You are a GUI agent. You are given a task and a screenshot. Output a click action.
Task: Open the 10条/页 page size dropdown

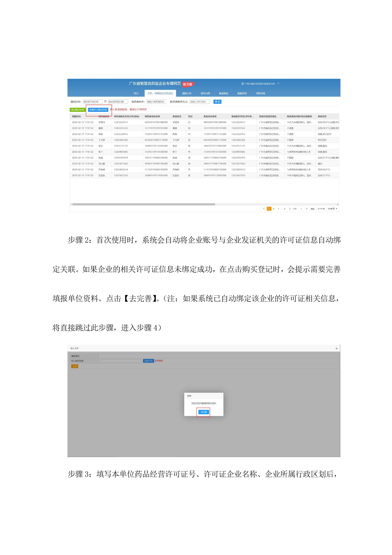tap(332, 209)
